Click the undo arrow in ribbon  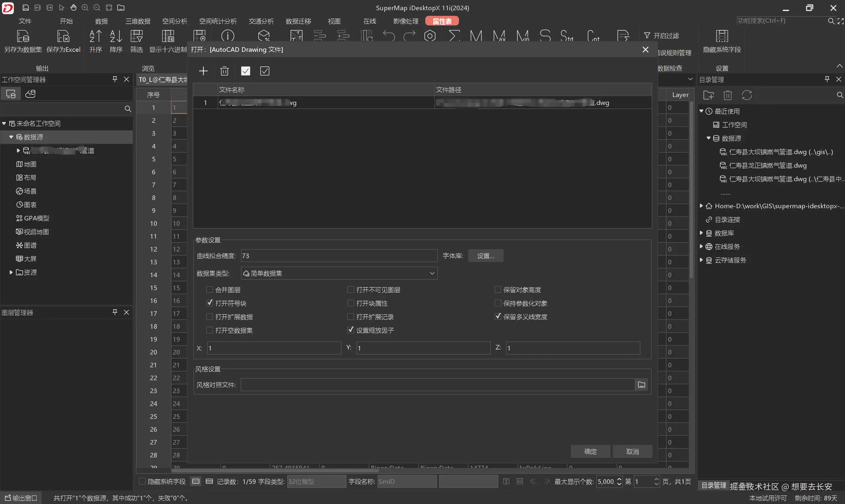pyautogui.click(x=389, y=36)
